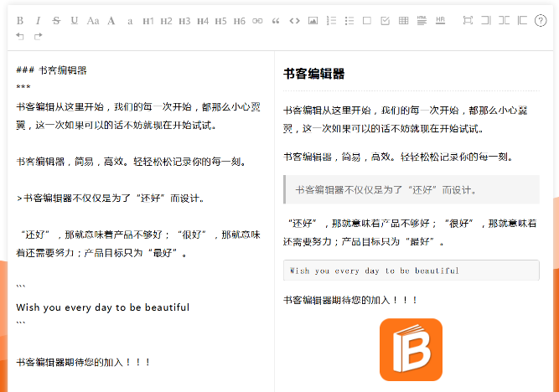This screenshot has width=559, height=392.
Task: Redo the last undone edit
Action: click(x=39, y=36)
